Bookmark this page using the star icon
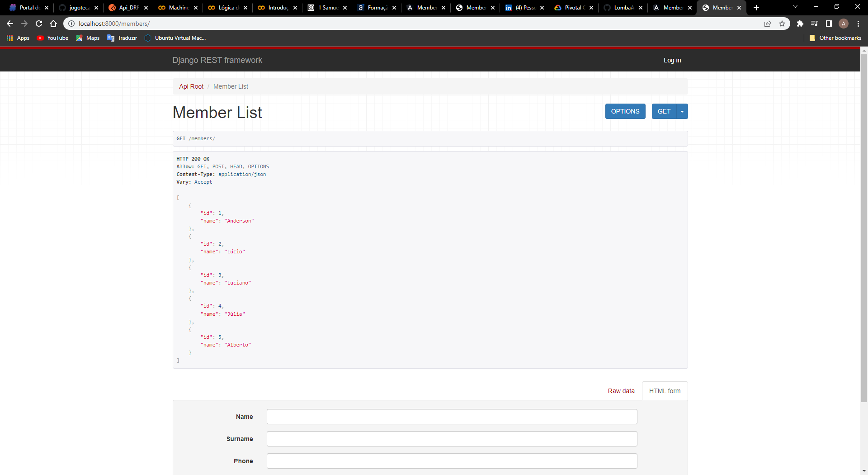 pyautogui.click(x=782, y=24)
